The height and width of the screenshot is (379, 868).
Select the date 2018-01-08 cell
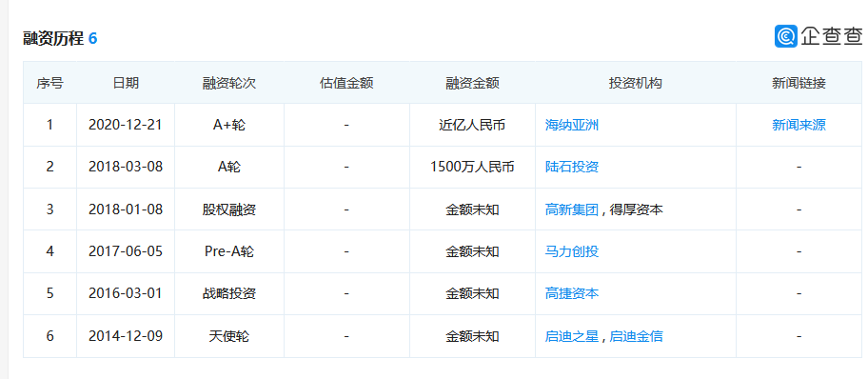tap(126, 209)
